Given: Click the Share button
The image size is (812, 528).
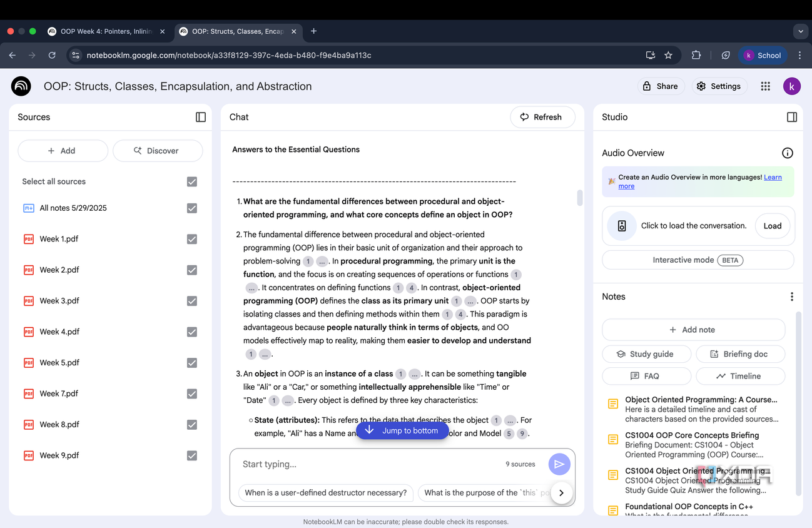Looking at the screenshot, I should 661,86.
